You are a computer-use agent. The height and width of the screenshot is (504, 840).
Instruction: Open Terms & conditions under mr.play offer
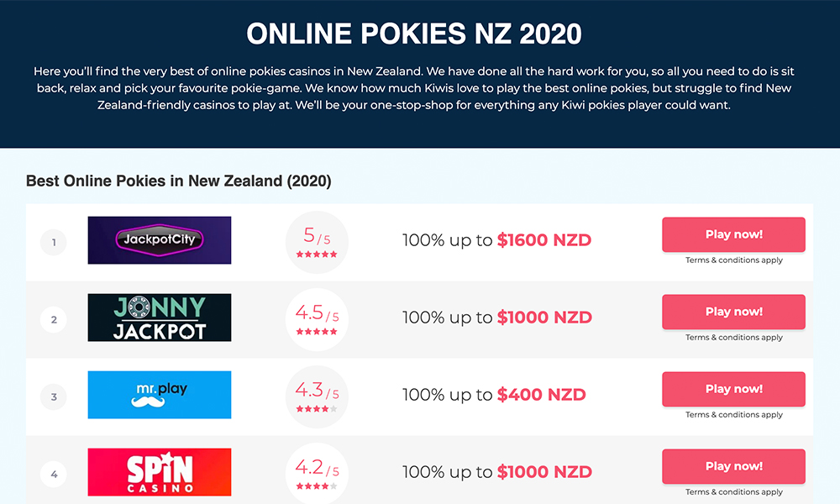click(x=733, y=415)
